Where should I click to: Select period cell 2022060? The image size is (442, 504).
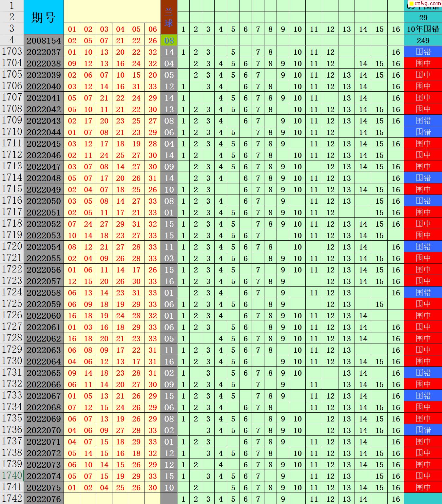[44, 315]
